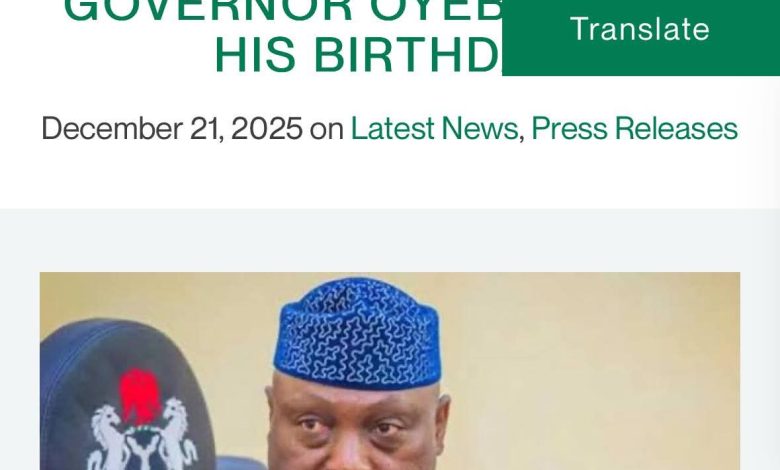780x470 pixels.
Task: Open the featured article photo
Action: click(x=390, y=371)
